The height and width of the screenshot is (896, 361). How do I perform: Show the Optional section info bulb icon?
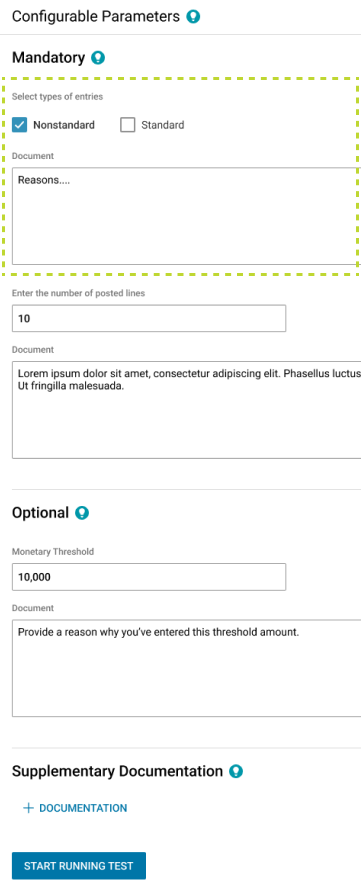point(82,513)
